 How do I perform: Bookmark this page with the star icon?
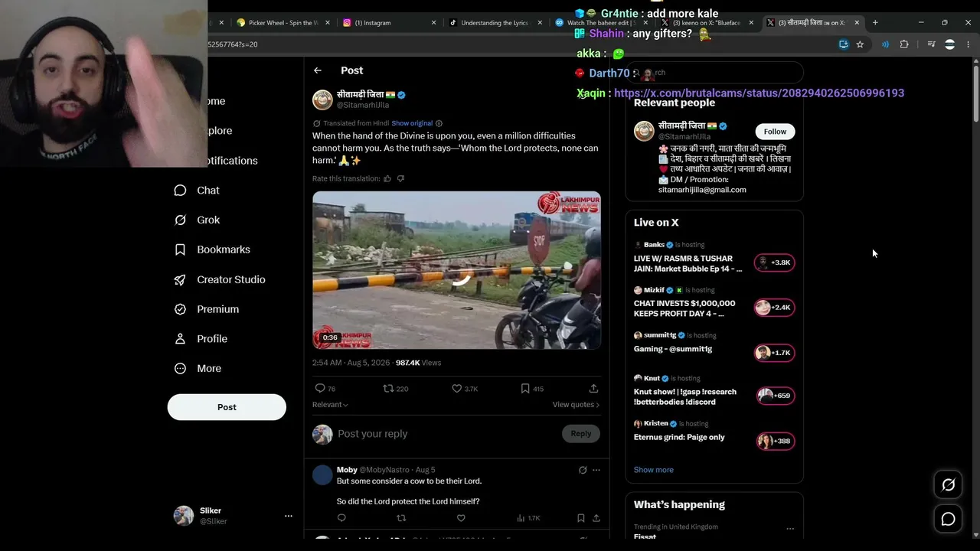coord(860,44)
